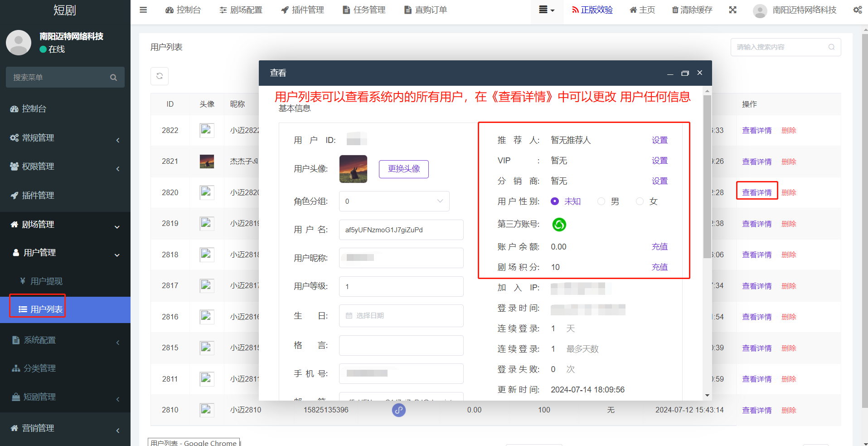Expand 权限管理 sidebar section
The height and width of the screenshot is (446, 868).
[x=65, y=166]
